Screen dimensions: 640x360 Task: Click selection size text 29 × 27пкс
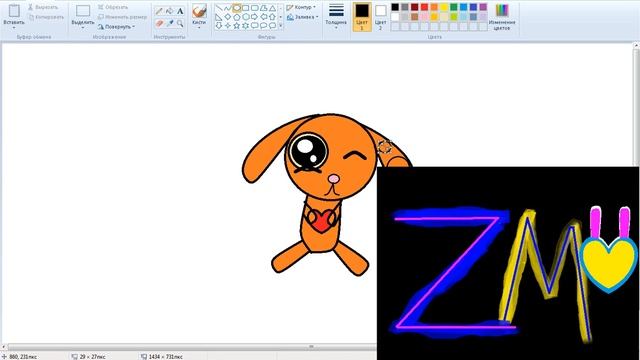click(x=92, y=357)
